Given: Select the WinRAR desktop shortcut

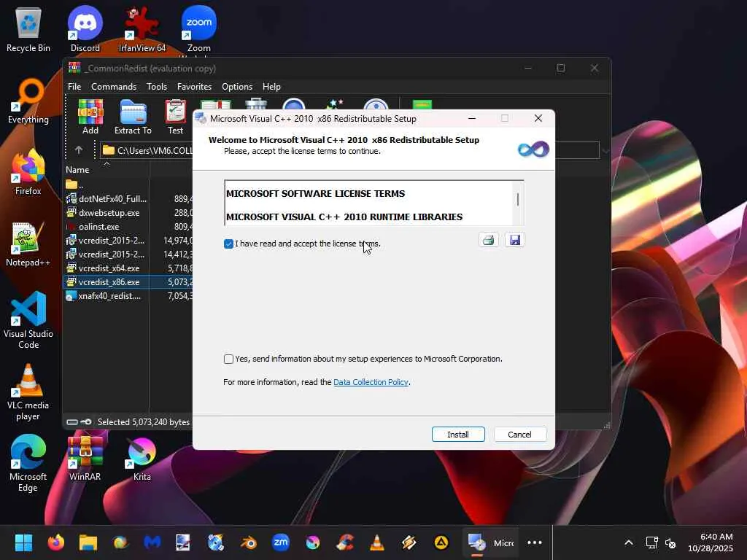Looking at the screenshot, I should (85, 458).
